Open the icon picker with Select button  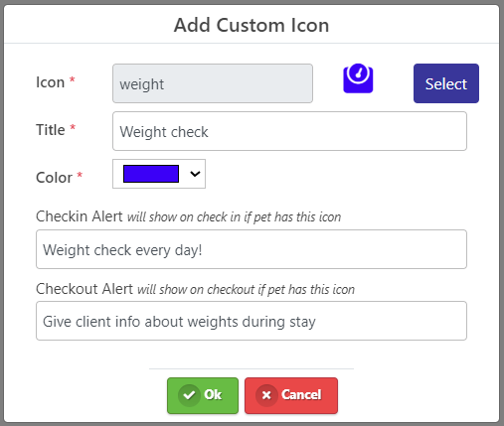tap(446, 83)
